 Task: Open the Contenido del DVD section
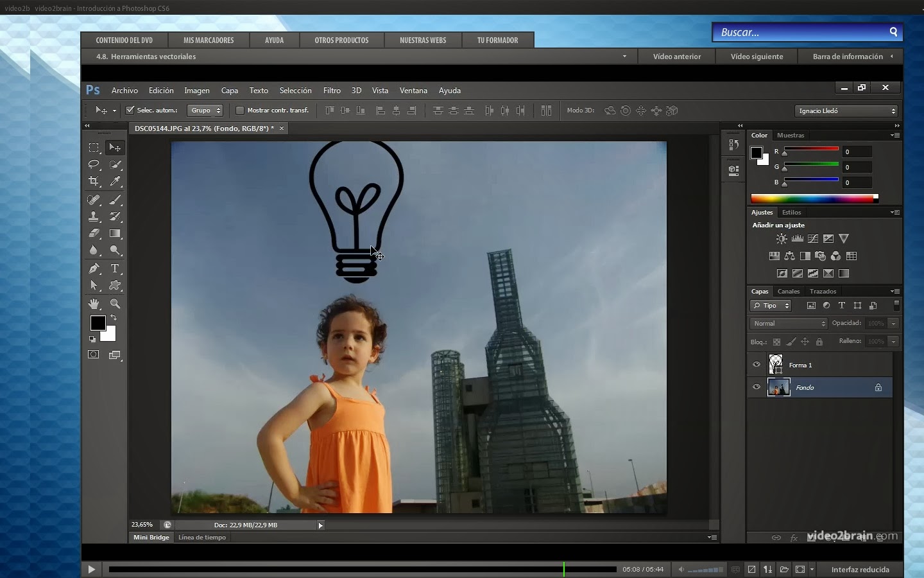click(124, 40)
